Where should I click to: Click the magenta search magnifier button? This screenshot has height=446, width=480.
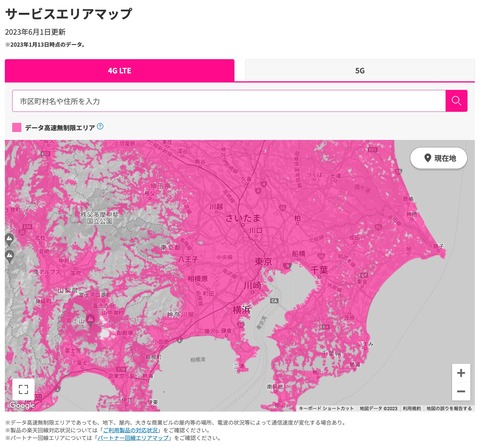coord(456,101)
